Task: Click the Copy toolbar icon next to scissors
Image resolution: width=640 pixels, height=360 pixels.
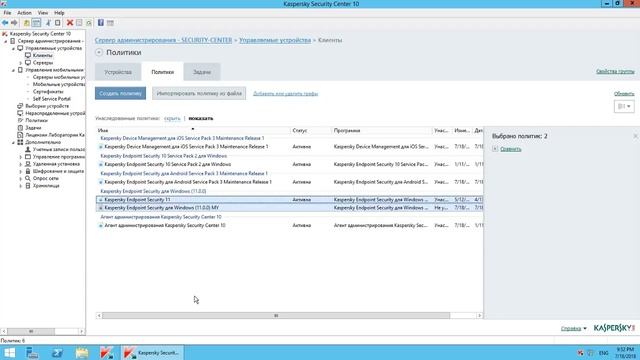Action: [x=58, y=23]
